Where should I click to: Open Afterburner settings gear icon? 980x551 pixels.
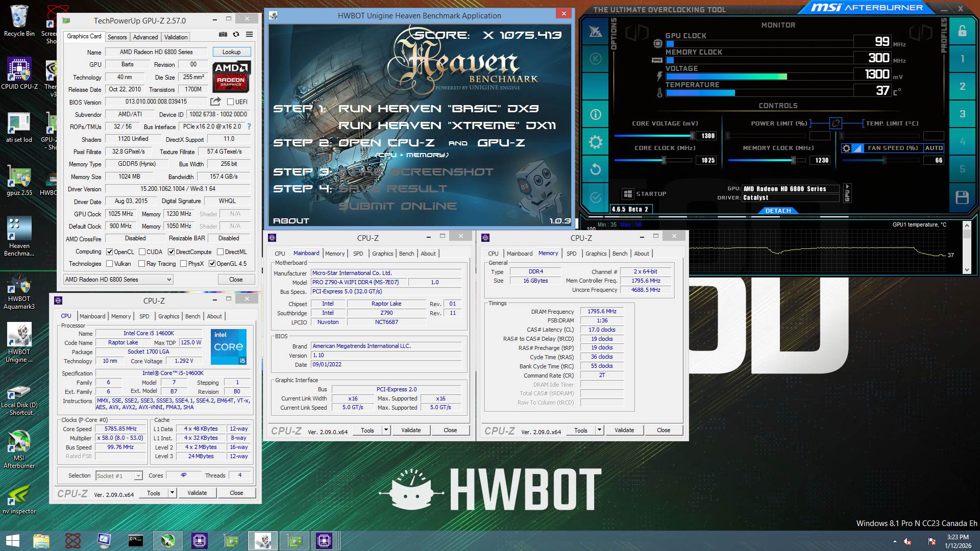coord(595,142)
